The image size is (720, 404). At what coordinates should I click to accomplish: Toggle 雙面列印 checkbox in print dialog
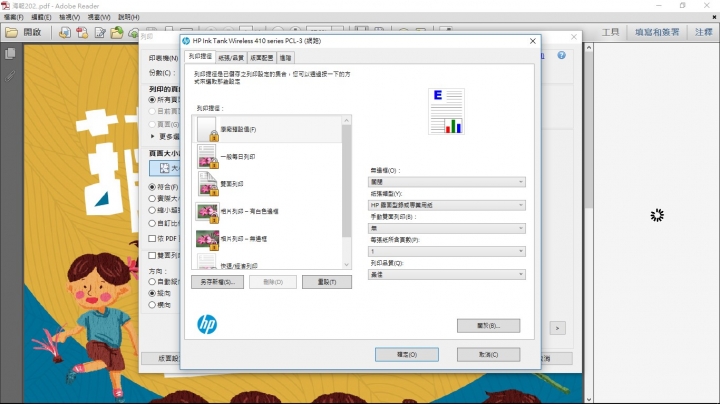152,255
